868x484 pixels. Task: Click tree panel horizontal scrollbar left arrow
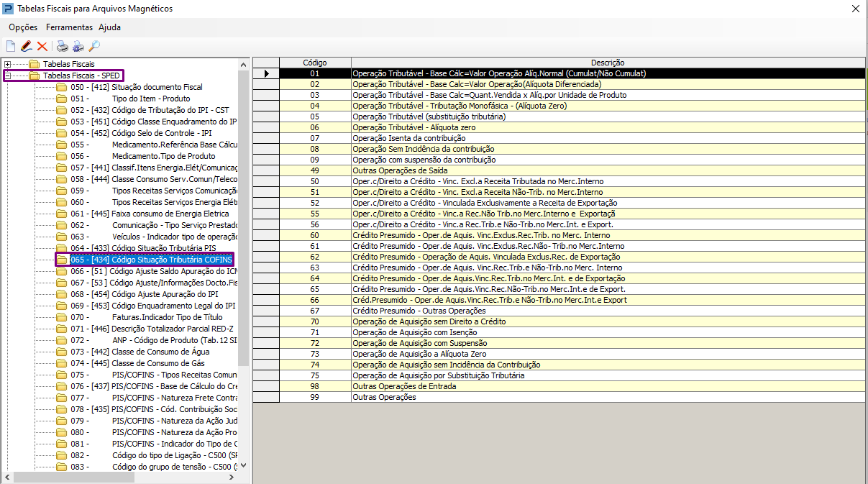[7, 477]
